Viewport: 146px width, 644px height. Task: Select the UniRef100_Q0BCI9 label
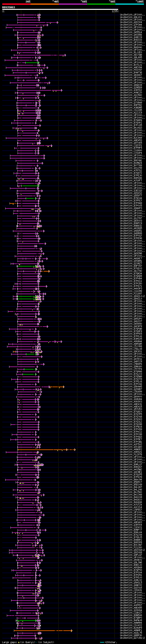[131, 37]
